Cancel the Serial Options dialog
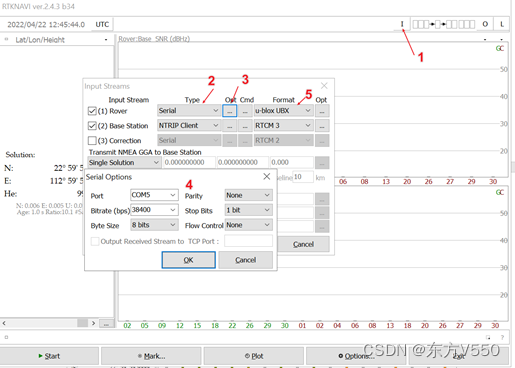The image size is (515, 368). point(246,260)
